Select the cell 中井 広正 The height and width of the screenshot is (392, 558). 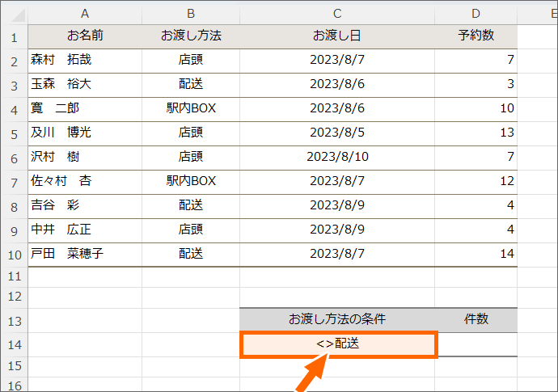point(85,230)
